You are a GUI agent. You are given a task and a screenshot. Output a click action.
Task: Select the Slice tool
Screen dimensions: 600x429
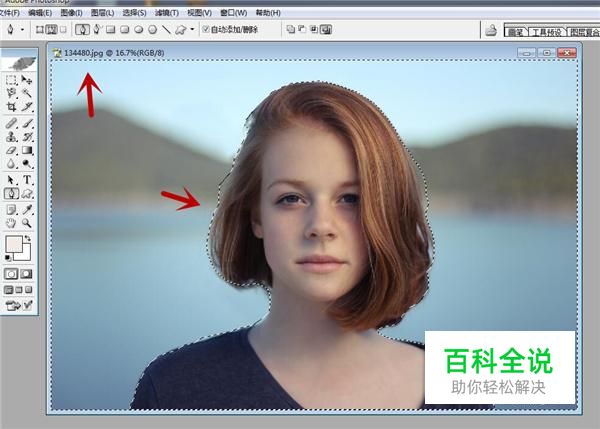[27, 106]
